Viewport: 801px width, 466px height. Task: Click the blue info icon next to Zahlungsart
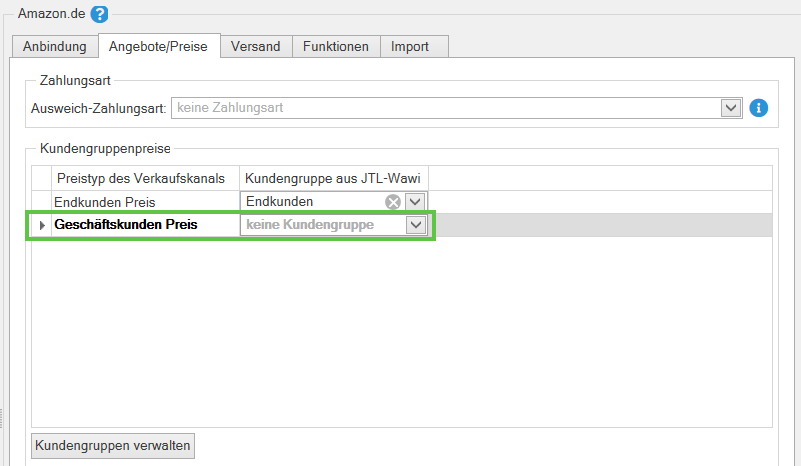pyautogui.click(x=758, y=108)
